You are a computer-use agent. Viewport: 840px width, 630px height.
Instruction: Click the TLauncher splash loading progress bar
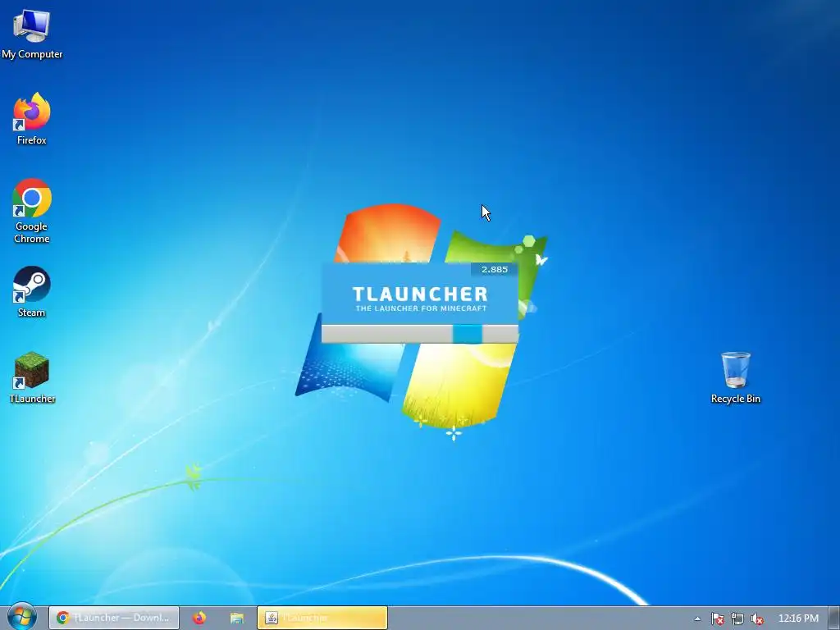click(420, 334)
